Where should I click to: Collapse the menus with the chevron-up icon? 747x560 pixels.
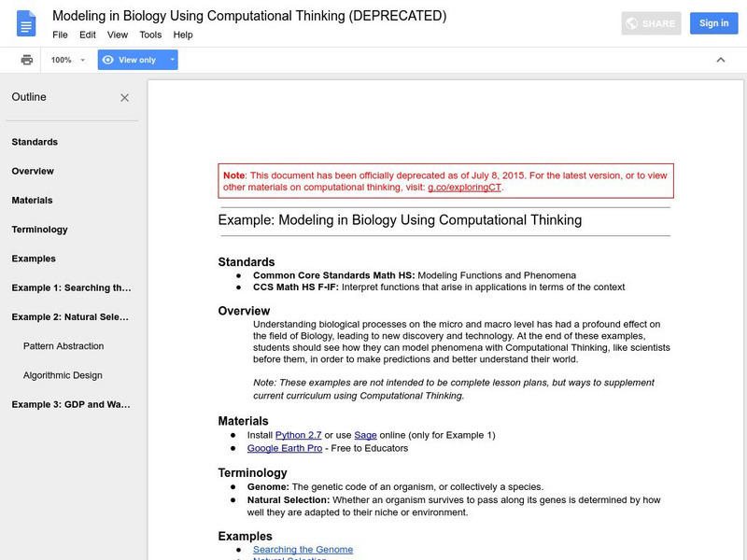click(x=720, y=60)
